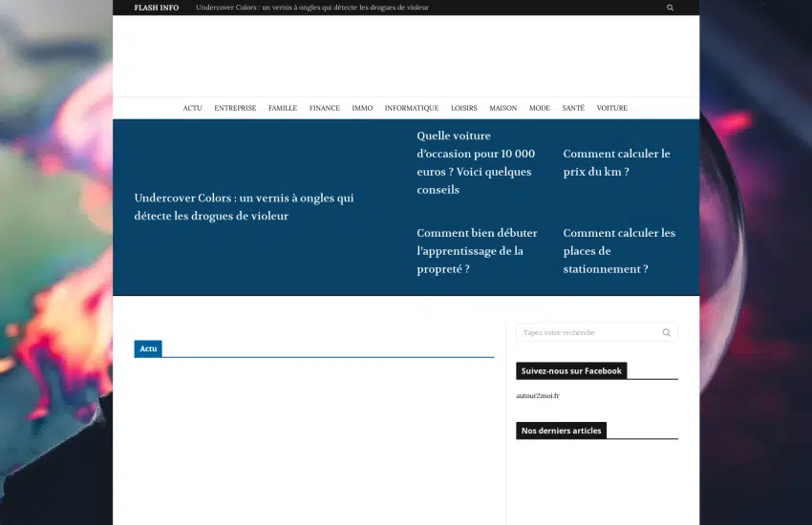812x525 pixels.
Task: Click the Undercover Colors headline in the flash ticker
Action: pyautogui.click(x=312, y=8)
